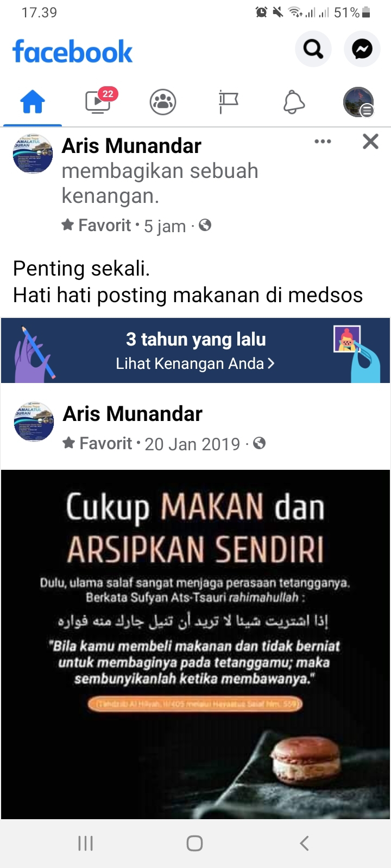Open Groups icon in navigation bar
Screen dimensions: 391x868
click(x=163, y=101)
